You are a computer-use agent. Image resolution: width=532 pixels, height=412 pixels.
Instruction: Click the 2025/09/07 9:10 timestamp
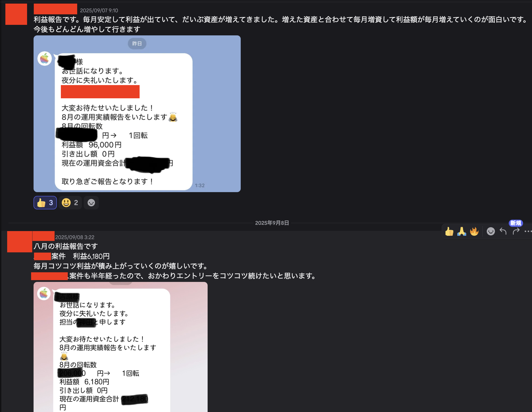click(x=99, y=11)
